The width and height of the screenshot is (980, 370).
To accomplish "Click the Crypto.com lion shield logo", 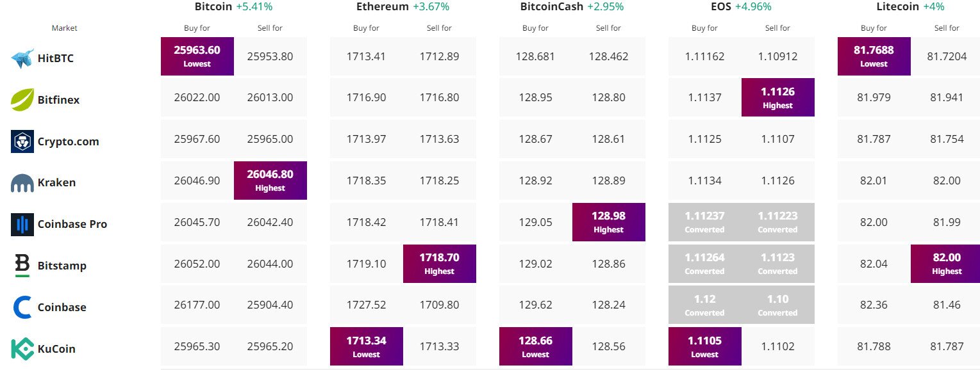I will [22, 141].
